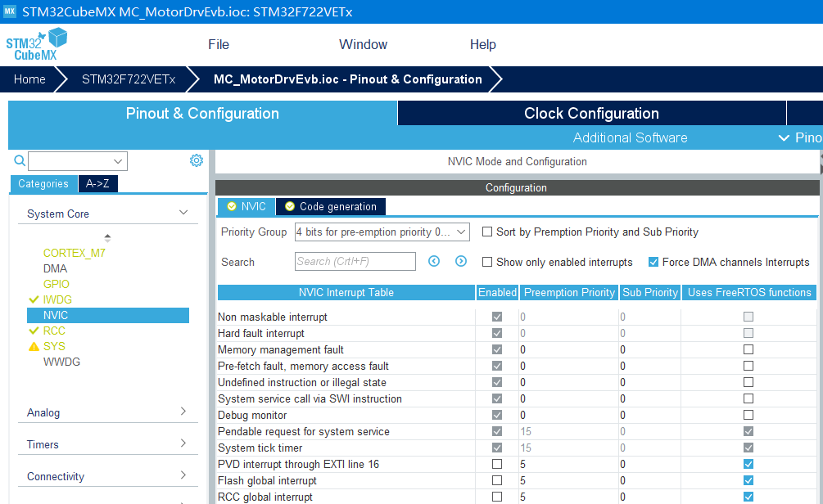Click the IWDG green checkmark icon
Screen dimensions: 823x504
[x=34, y=299]
